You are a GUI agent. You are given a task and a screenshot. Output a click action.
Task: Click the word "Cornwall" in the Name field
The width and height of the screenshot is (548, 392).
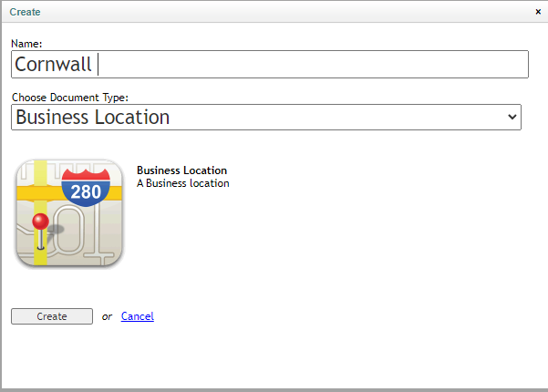click(x=53, y=65)
